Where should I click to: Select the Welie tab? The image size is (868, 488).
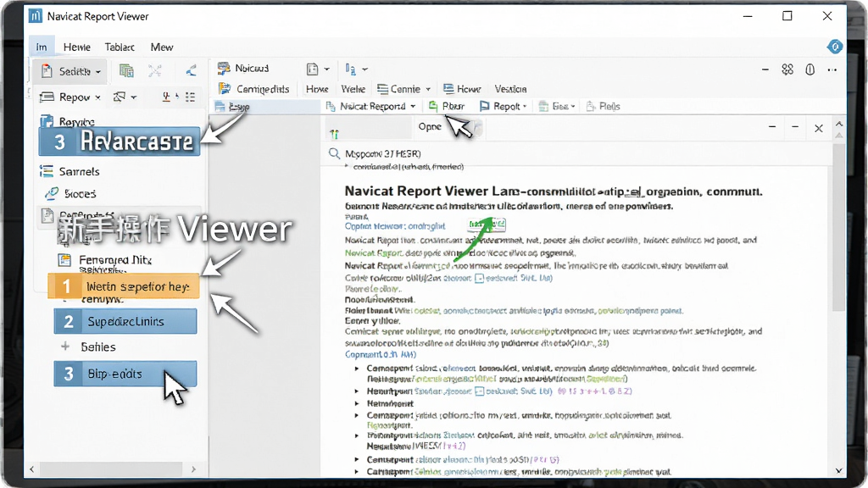point(353,89)
